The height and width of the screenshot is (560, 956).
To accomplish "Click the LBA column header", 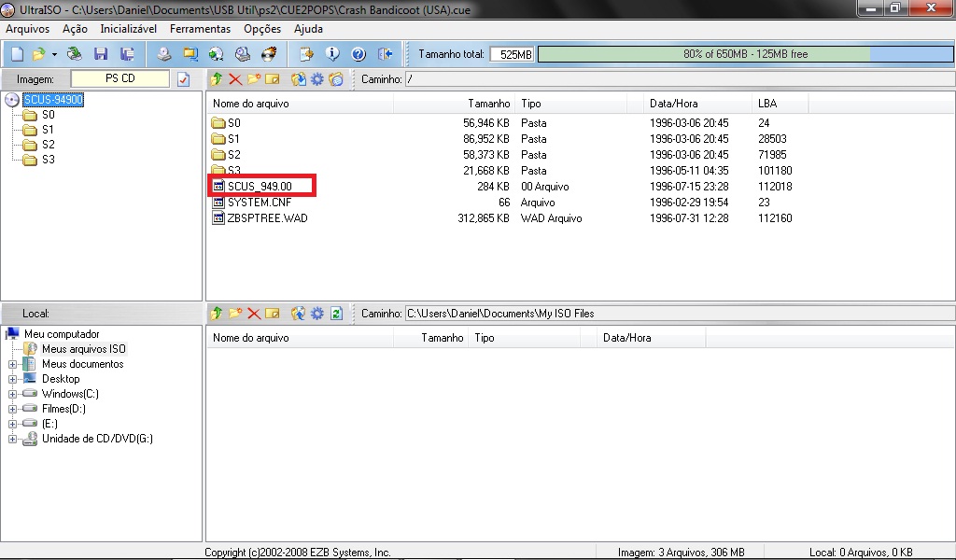I will click(767, 104).
